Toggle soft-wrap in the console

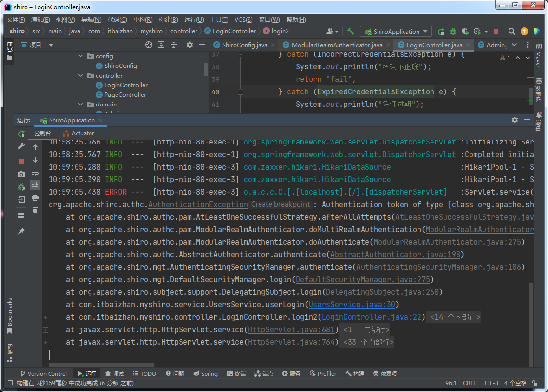click(35, 172)
